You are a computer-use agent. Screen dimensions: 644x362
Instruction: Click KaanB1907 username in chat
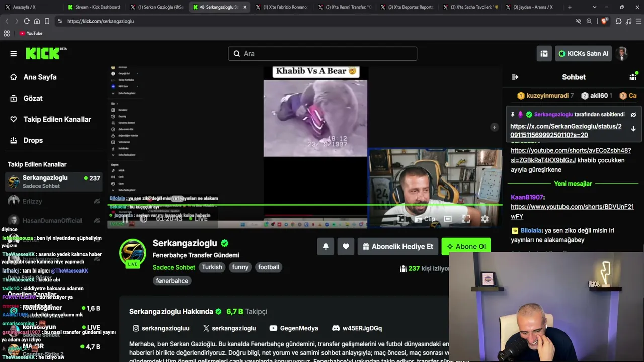(x=527, y=198)
